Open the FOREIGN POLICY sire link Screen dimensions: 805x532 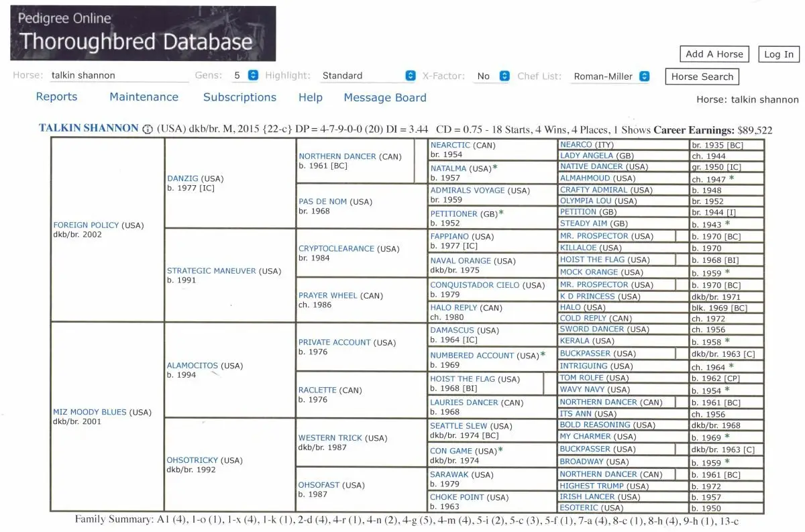coord(87,225)
